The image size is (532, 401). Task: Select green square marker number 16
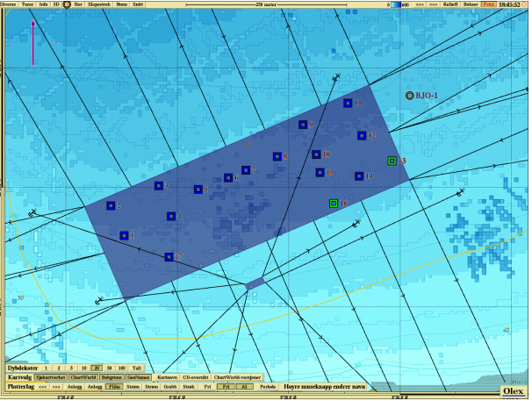[x=333, y=204]
